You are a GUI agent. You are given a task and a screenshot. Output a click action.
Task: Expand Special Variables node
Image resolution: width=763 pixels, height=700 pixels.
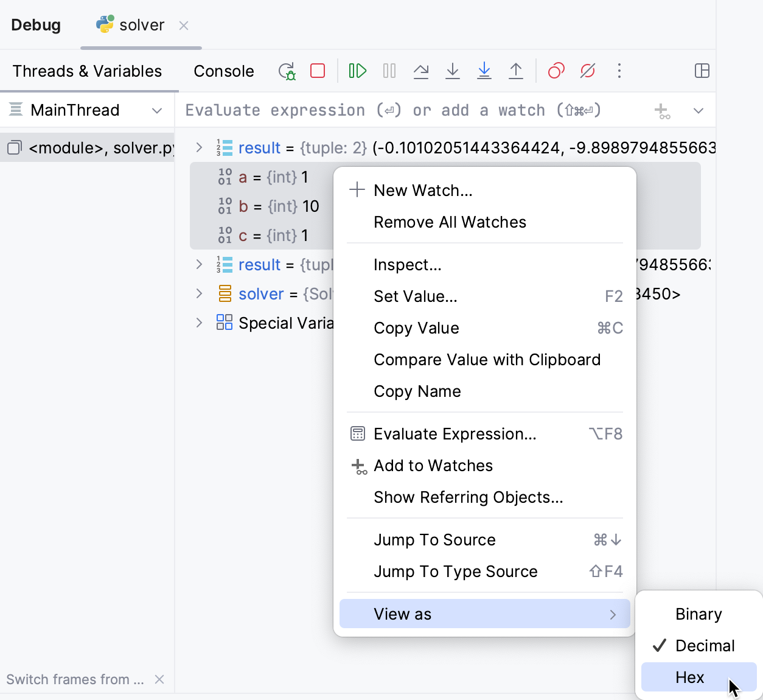point(199,323)
